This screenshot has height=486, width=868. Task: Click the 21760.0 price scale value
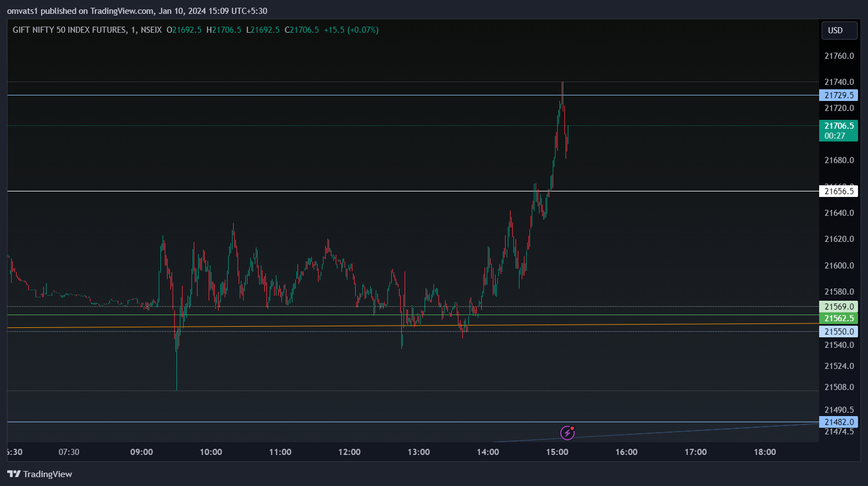click(839, 56)
